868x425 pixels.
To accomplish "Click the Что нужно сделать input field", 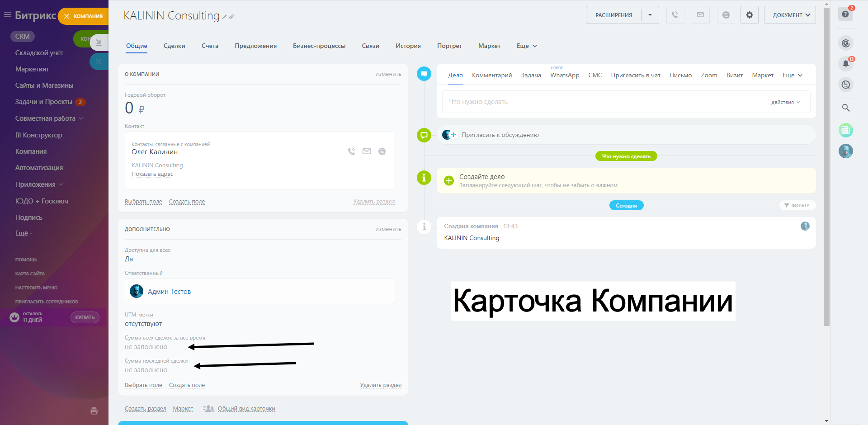I will (x=626, y=102).
